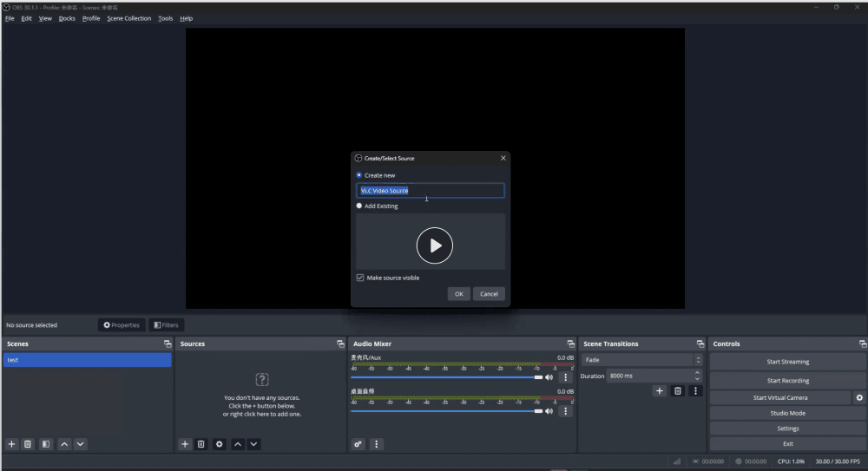The image size is (868, 471).
Task: Mute the Mic/Aux speaker icon
Action: click(x=549, y=377)
